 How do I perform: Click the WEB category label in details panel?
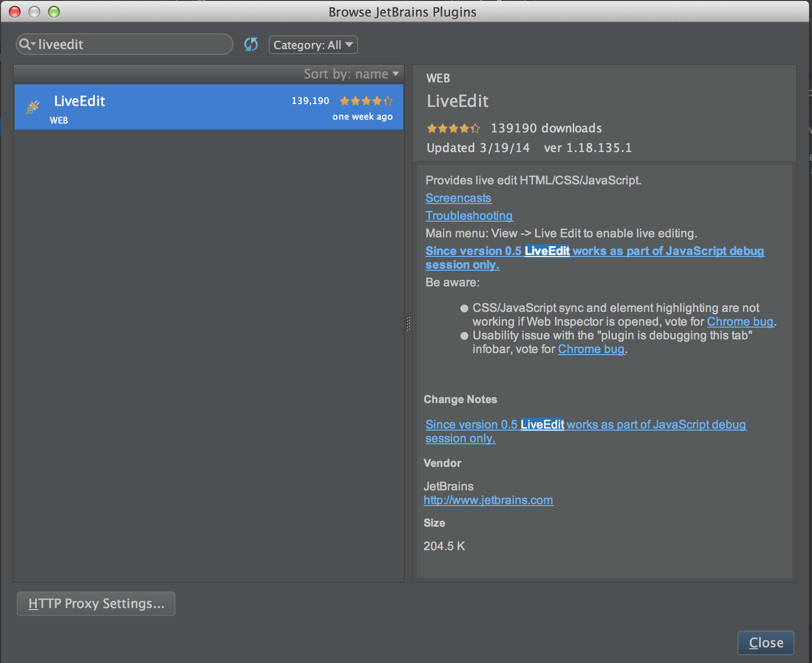(438, 78)
